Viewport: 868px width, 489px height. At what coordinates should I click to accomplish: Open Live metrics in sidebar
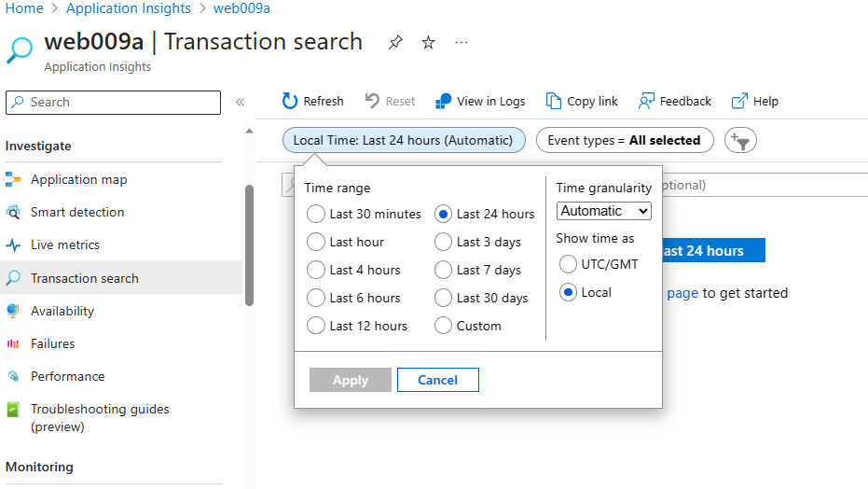(65, 244)
